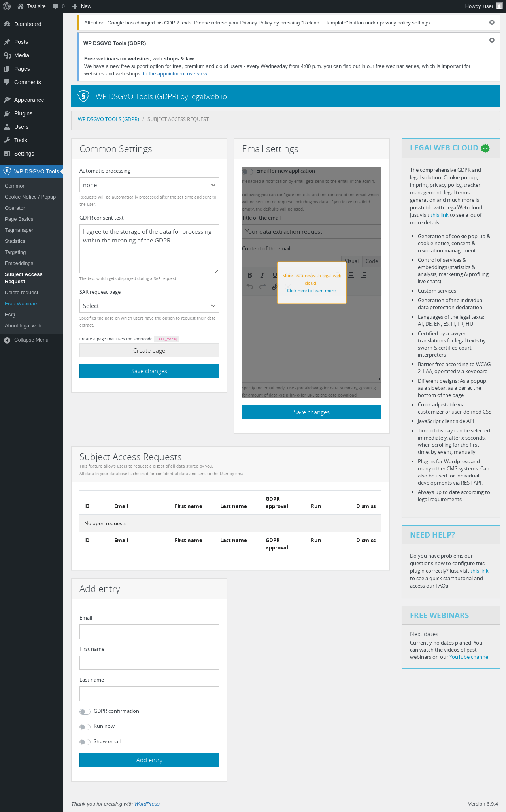Click the Collapse Menu arrow icon
Image resolution: width=506 pixels, height=812 pixels.
7,340
